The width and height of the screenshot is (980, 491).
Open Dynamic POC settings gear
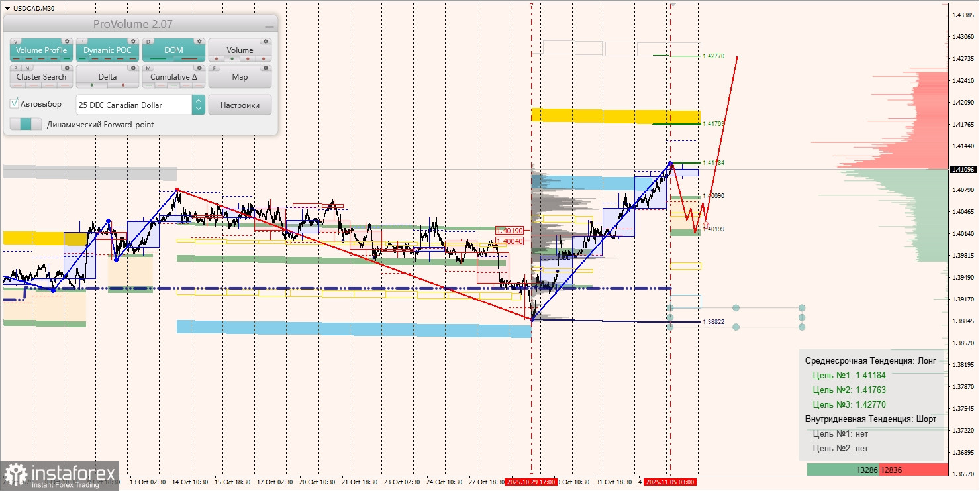click(134, 41)
